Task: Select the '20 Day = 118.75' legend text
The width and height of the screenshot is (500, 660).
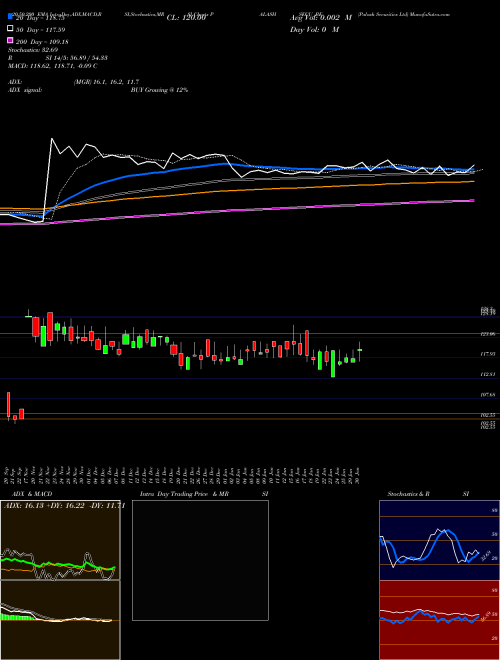Action: (x=40, y=18)
